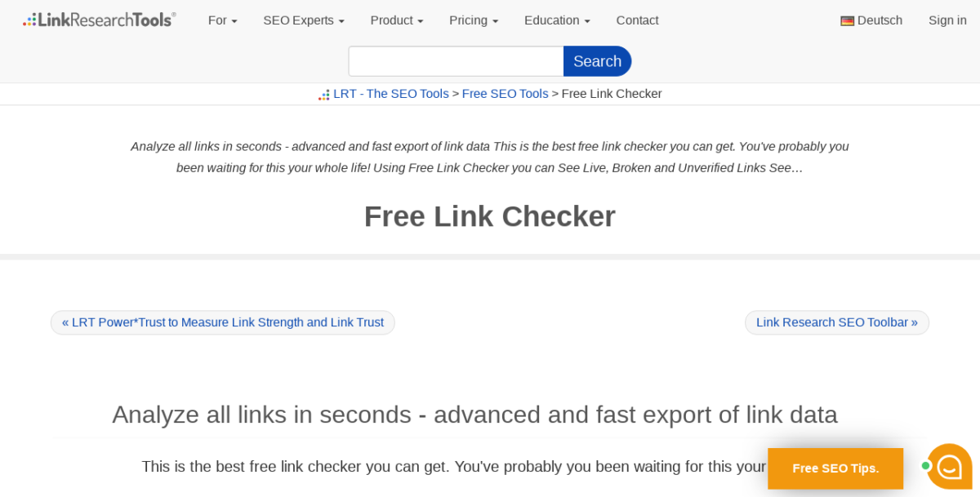Click the LRT icon in the breadcrumb

pyautogui.click(x=323, y=94)
